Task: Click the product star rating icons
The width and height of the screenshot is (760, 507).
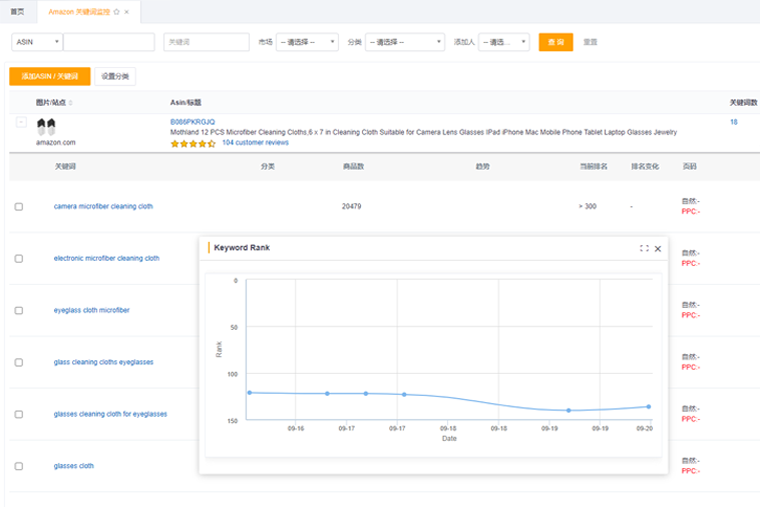Action: tap(193, 143)
